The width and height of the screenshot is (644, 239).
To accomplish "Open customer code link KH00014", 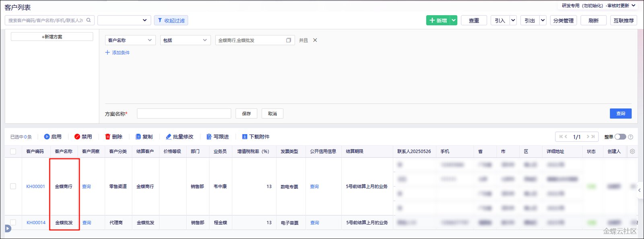I will click(x=36, y=223).
